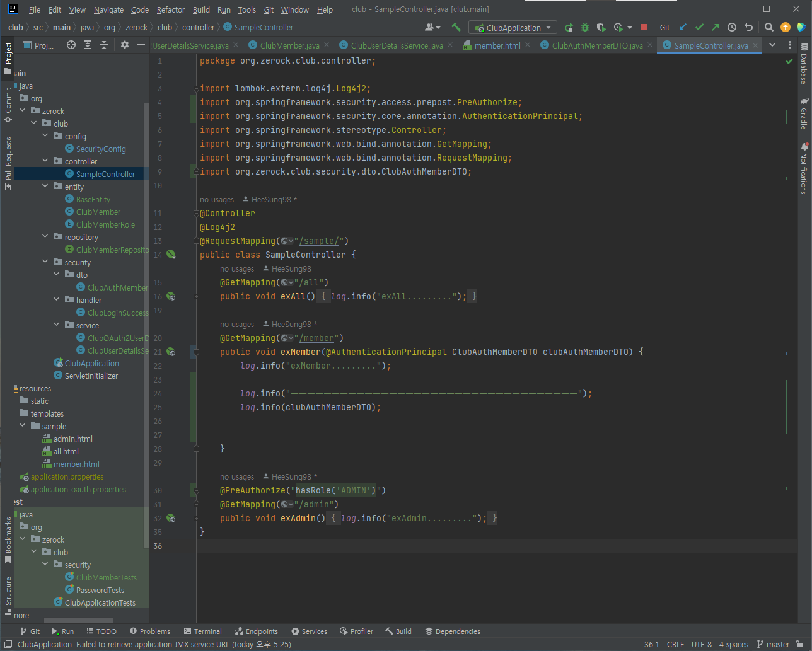The width and height of the screenshot is (812, 651).
Task: Toggle the TODO tool window
Action: 101,631
